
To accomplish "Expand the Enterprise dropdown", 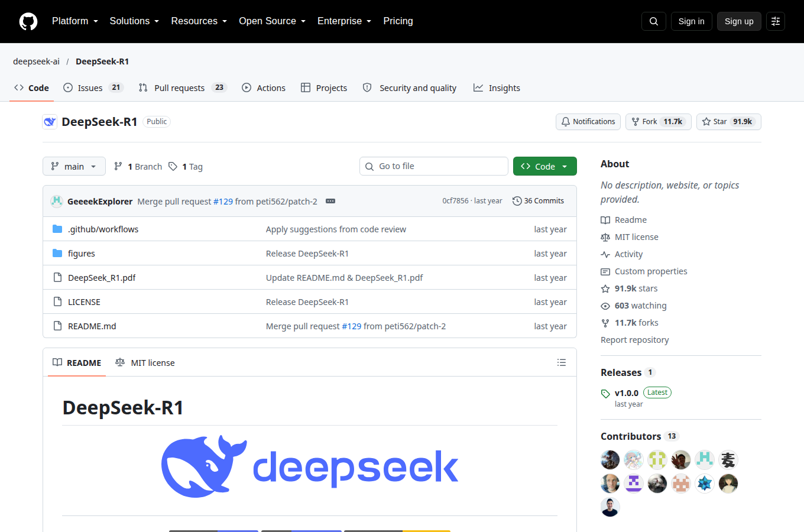I will [x=345, y=21].
